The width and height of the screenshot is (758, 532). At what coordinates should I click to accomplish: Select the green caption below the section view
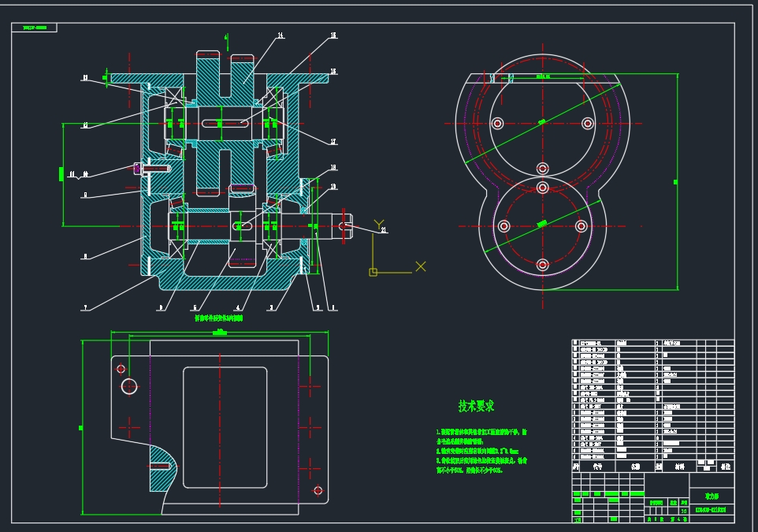click(x=218, y=318)
